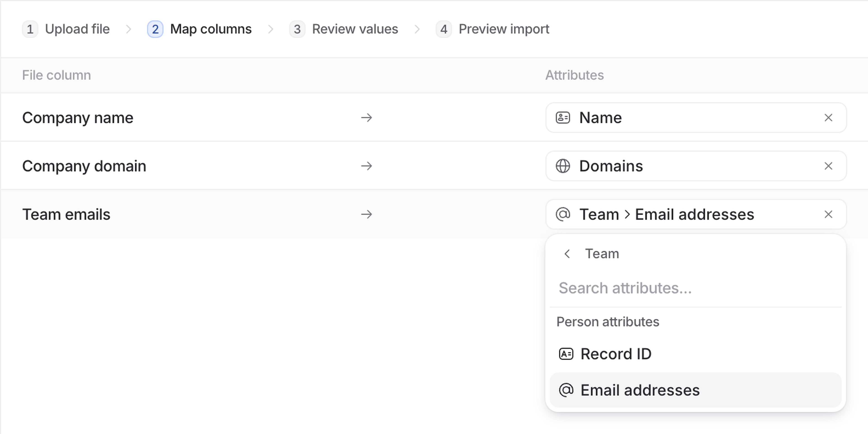Viewport: 868px width, 434px height.
Task: Select Record ID from person attributes
Action: 616,354
